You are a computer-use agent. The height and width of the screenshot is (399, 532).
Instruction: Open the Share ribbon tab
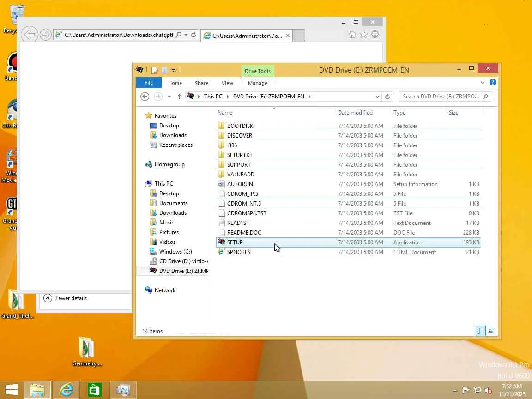click(x=201, y=83)
